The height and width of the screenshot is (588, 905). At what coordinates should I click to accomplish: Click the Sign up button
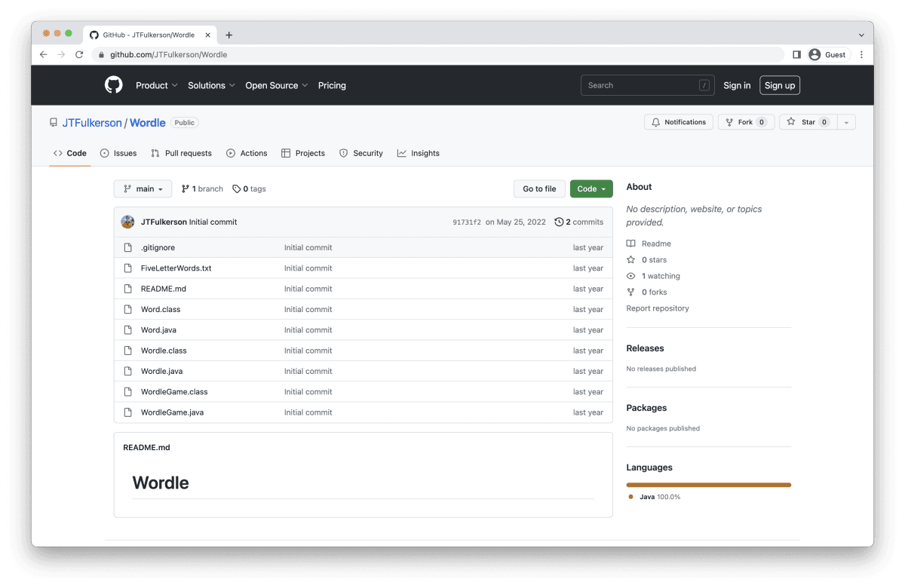(x=780, y=85)
